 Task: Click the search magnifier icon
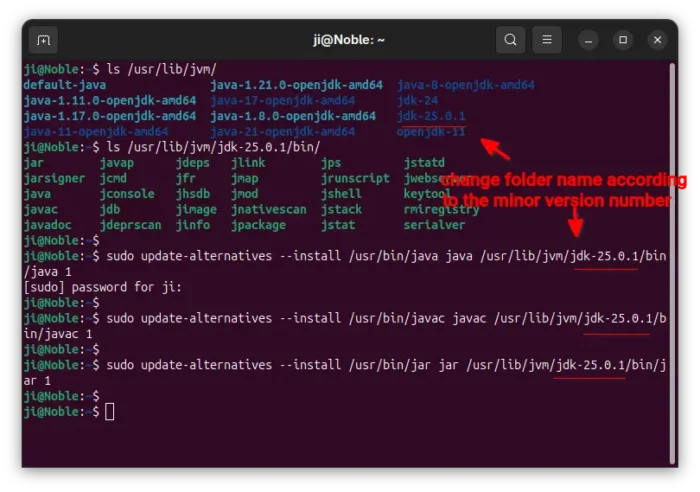(510, 40)
